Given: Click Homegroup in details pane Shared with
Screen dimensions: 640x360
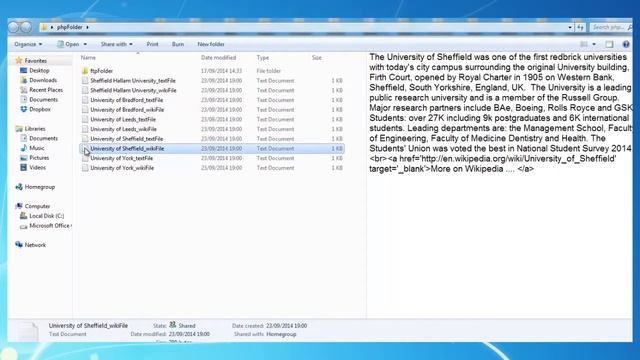Looking at the screenshot, I should pyautogui.click(x=281, y=334).
